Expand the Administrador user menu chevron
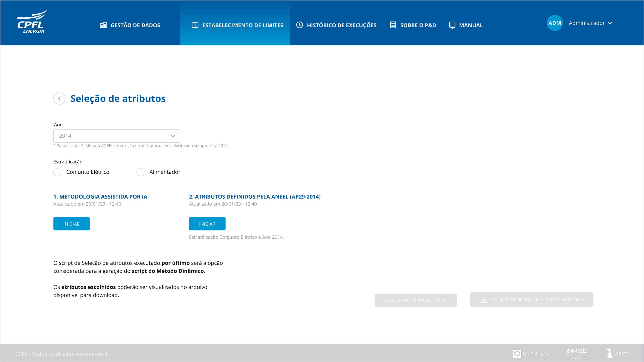Viewport: 644px width, 362px height. 610,23
